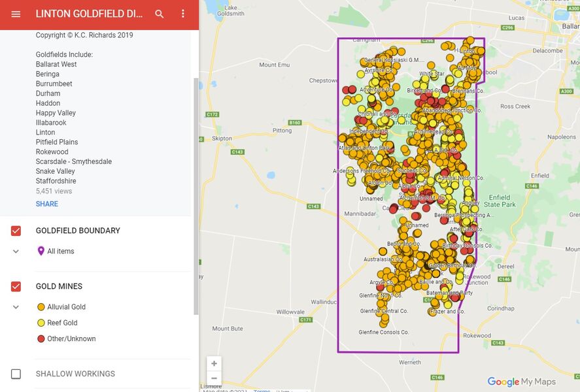Click the purple All items pin icon
580x392 pixels.
click(41, 251)
